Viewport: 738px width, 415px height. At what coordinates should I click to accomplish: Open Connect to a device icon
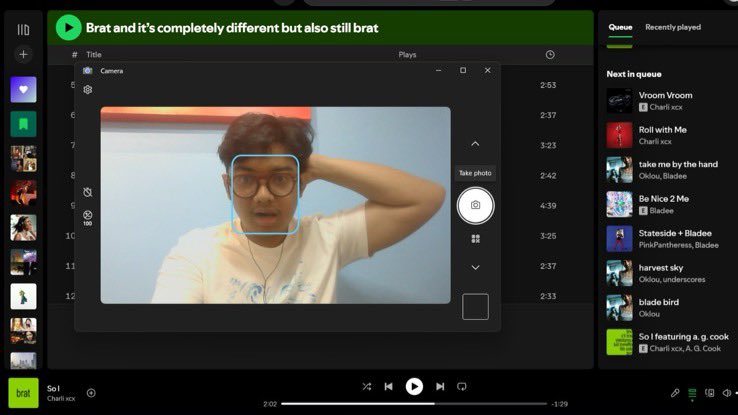709,393
